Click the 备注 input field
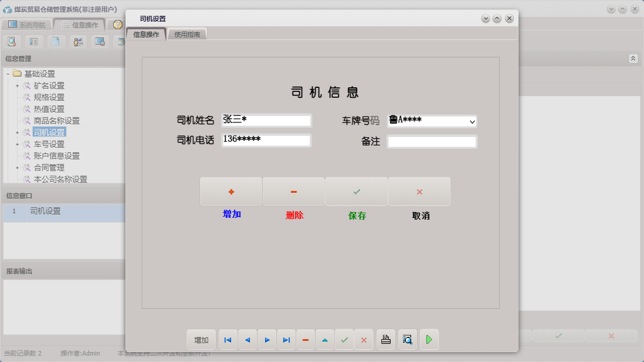This screenshot has height=362, width=644. [432, 141]
